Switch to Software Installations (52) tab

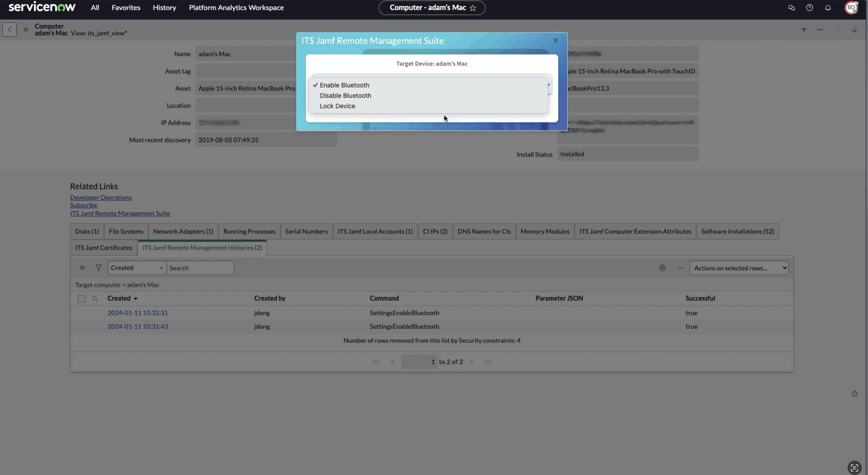pyautogui.click(x=738, y=231)
